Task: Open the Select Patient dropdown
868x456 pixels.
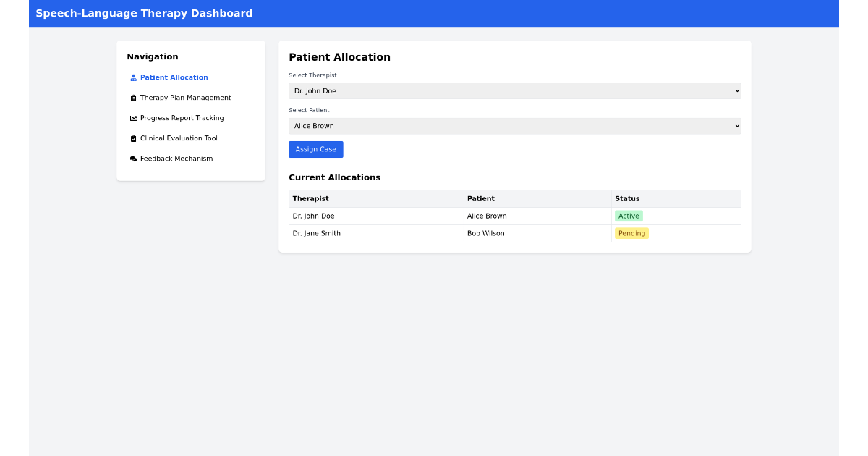Action: [514, 125]
